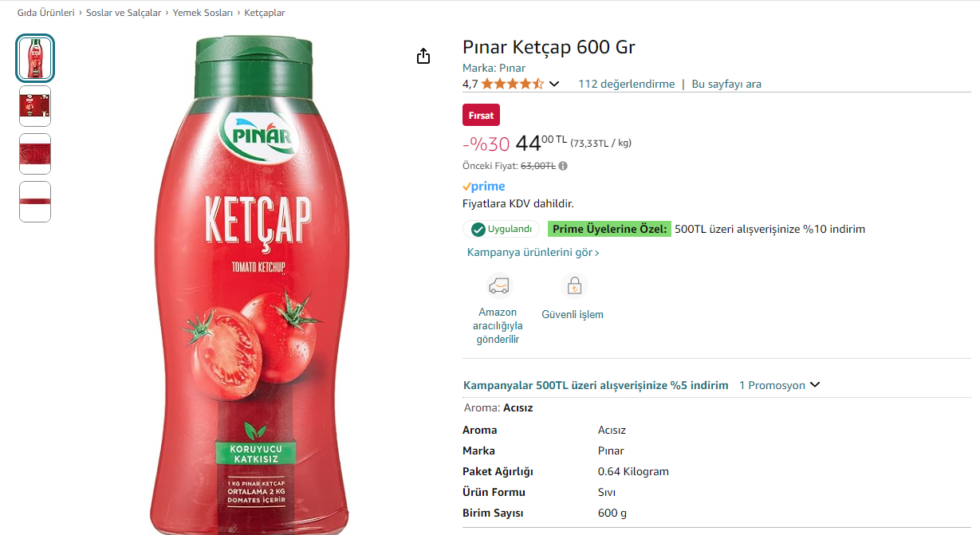Image resolution: width=980 pixels, height=535 pixels.
Task: Select the first bottle thumbnail
Action: [x=35, y=58]
